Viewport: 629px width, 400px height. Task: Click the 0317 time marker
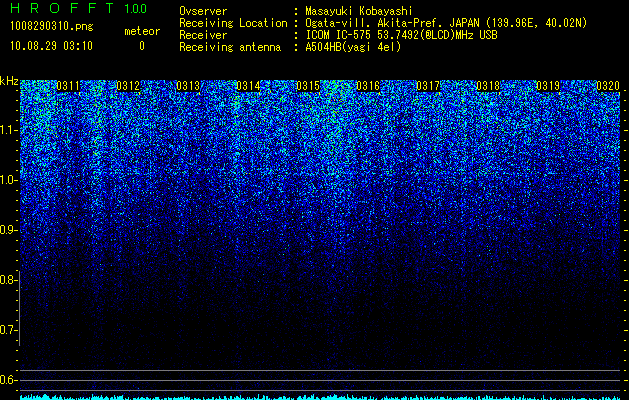(x=428, y=86)
